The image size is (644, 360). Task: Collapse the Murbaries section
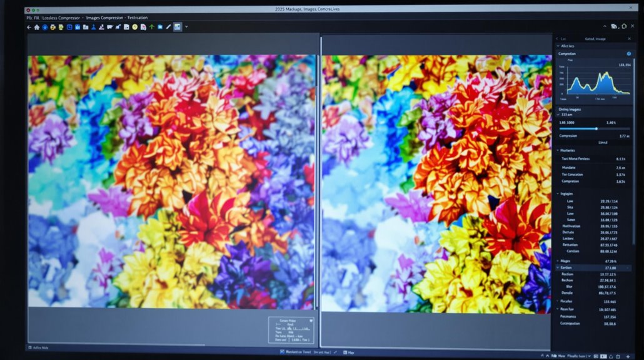[558, 151]
